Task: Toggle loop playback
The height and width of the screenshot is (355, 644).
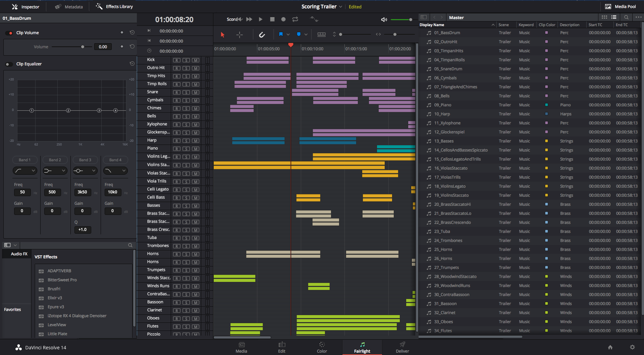Action: (x=295, y=19)
